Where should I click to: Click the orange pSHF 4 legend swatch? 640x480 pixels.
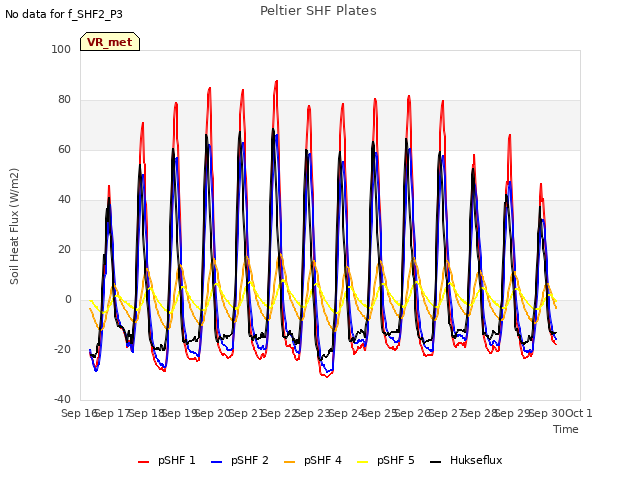tap(289, 462)
